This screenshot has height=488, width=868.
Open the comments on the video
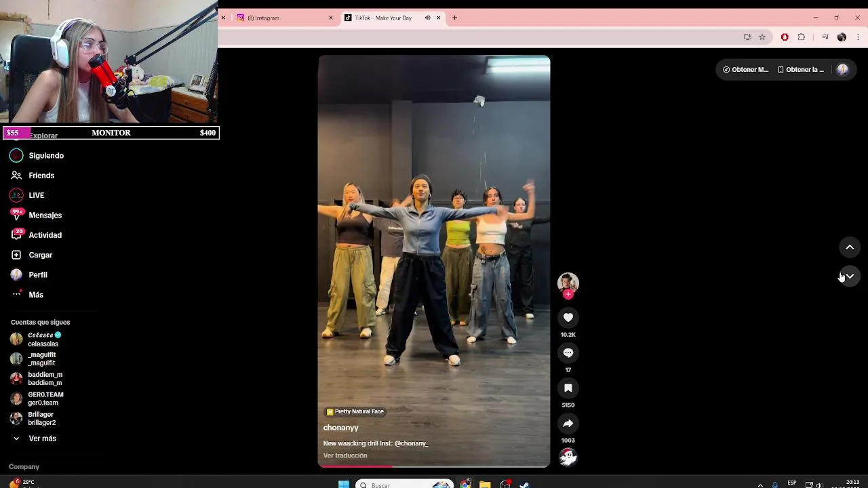pos(568,352)
